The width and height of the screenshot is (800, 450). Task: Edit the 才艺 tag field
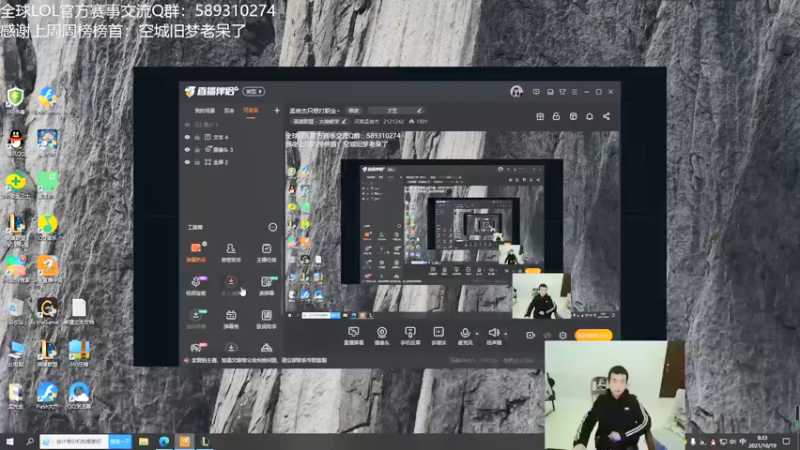click(395, 111)
